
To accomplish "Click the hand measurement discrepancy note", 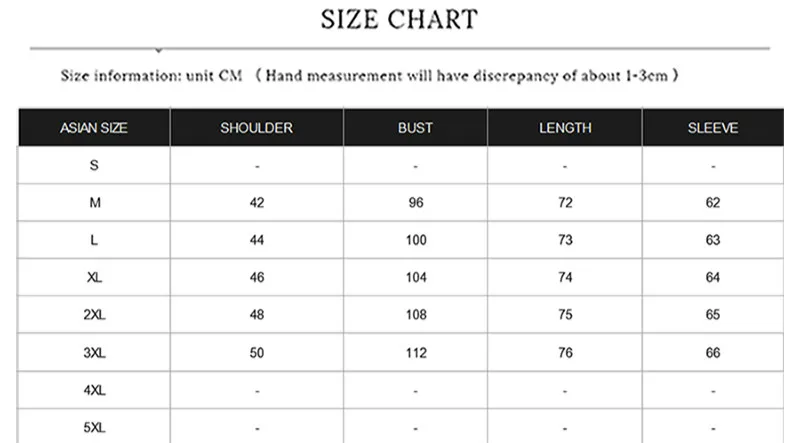I will coord(467,76).
